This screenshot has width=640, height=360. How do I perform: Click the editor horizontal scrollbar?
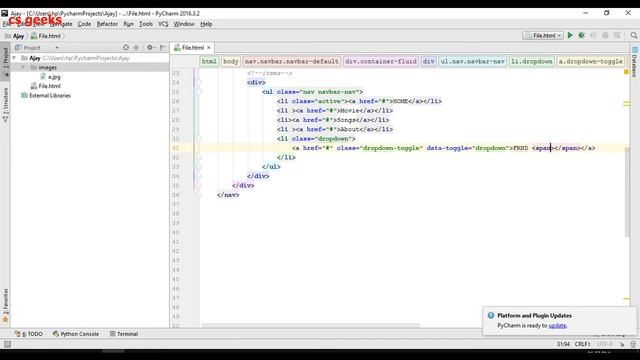point(311,325)
